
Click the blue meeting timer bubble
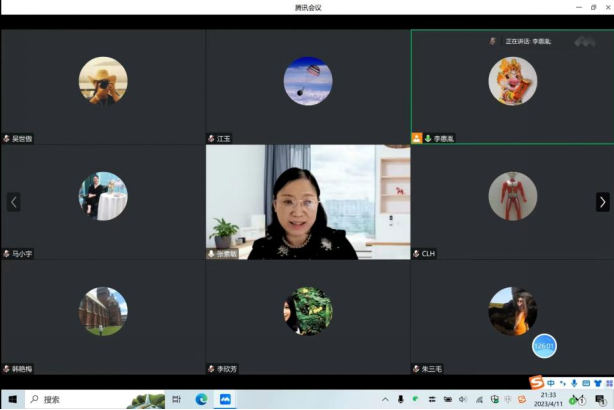tap(543, 346)
